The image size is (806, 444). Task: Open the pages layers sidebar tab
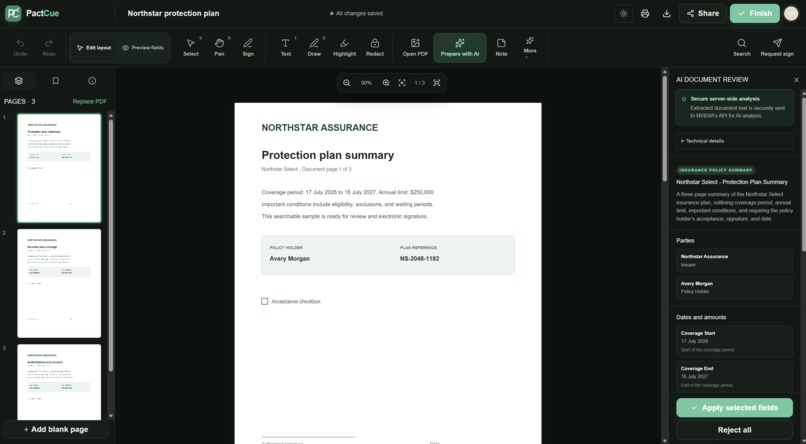click(19, 81)
